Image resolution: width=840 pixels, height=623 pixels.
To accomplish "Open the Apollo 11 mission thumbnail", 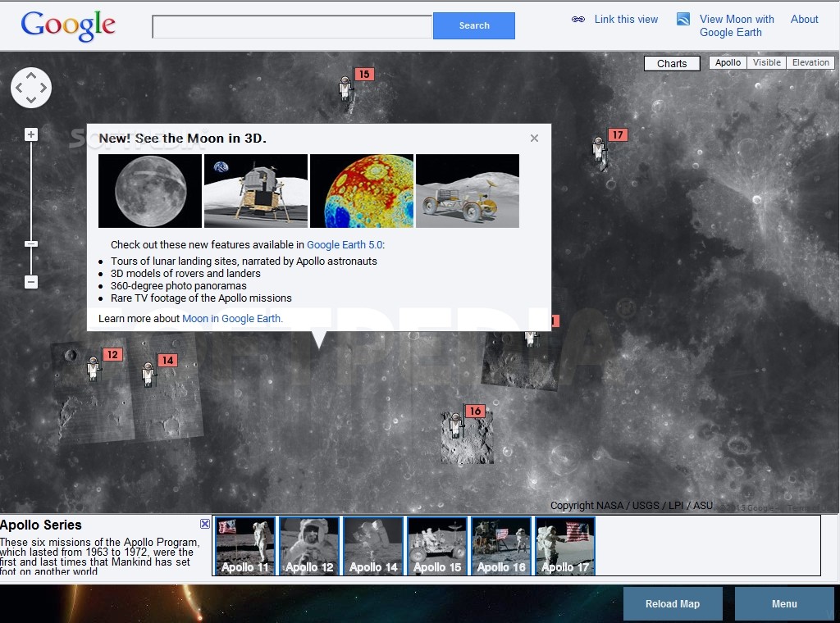I will coord(244,546).
